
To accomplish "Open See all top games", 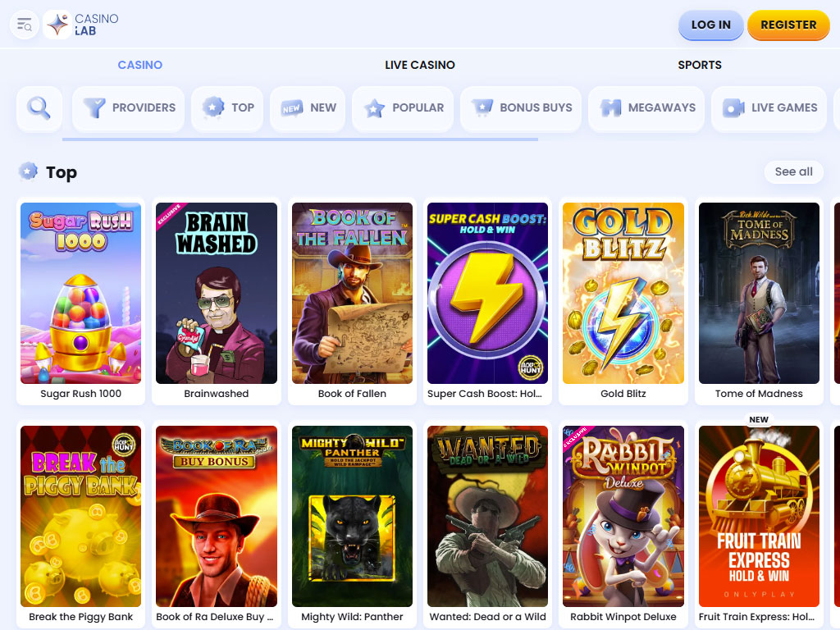I will coord(793,172).
